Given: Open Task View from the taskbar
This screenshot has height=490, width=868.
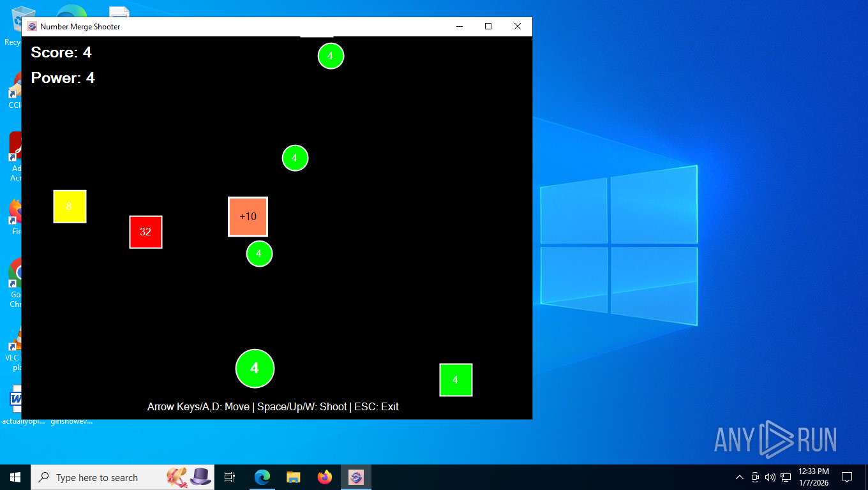Looking at the screenshot, I should 230,477.
